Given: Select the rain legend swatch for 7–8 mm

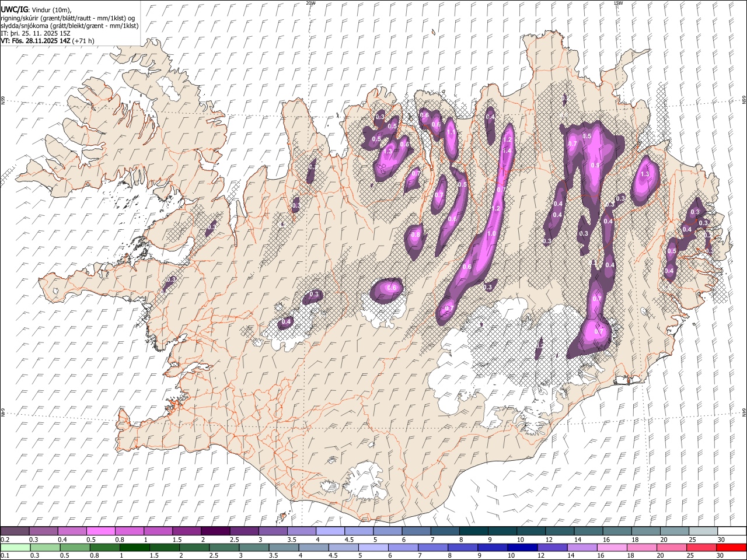Looking at the screenshot, I should click(x=433, y=547).
